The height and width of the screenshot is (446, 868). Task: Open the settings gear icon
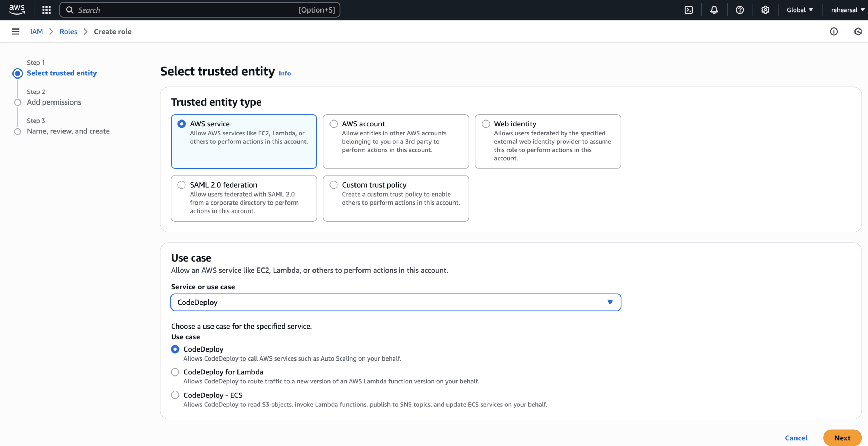(765, 10)
